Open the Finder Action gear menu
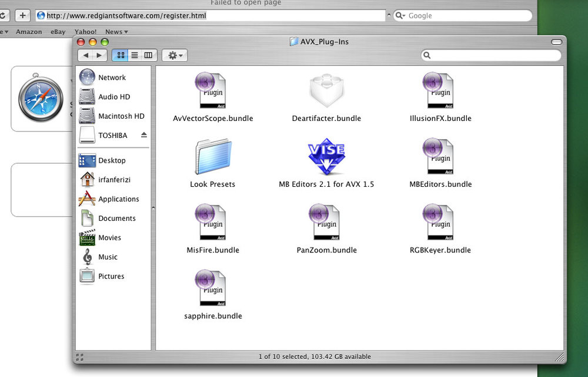588x377 pixels. [x=175, y=55]
